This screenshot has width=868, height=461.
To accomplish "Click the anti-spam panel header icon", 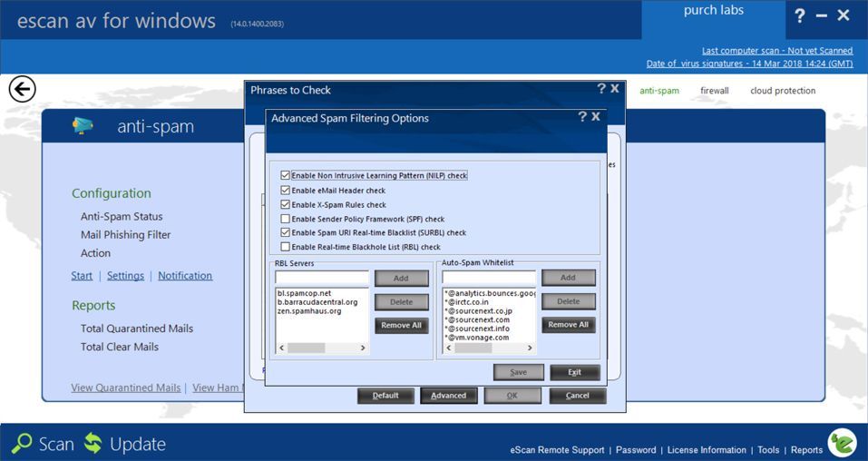I will point(83,126).
